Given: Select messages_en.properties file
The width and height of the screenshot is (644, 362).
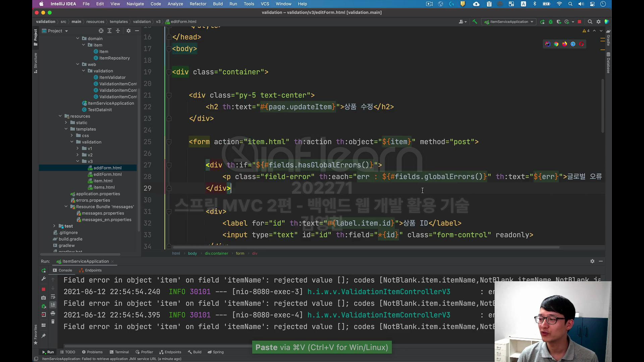Looking at the screenshot, I should 106,220.
